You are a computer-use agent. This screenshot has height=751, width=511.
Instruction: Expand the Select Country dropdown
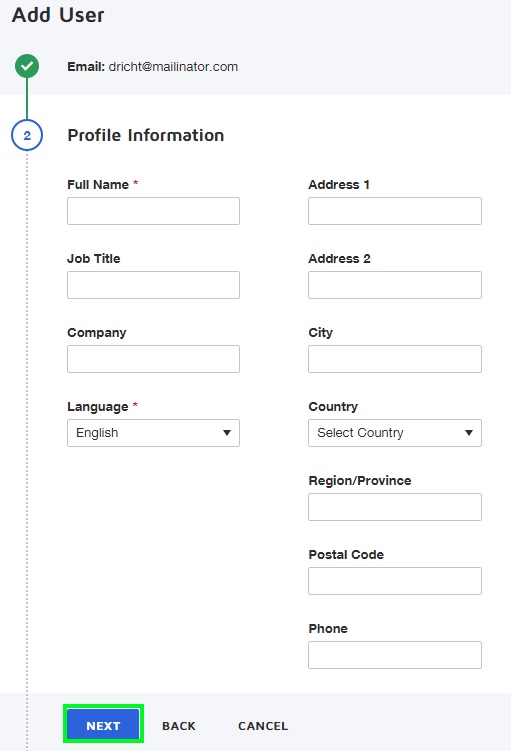click(395, 433)
